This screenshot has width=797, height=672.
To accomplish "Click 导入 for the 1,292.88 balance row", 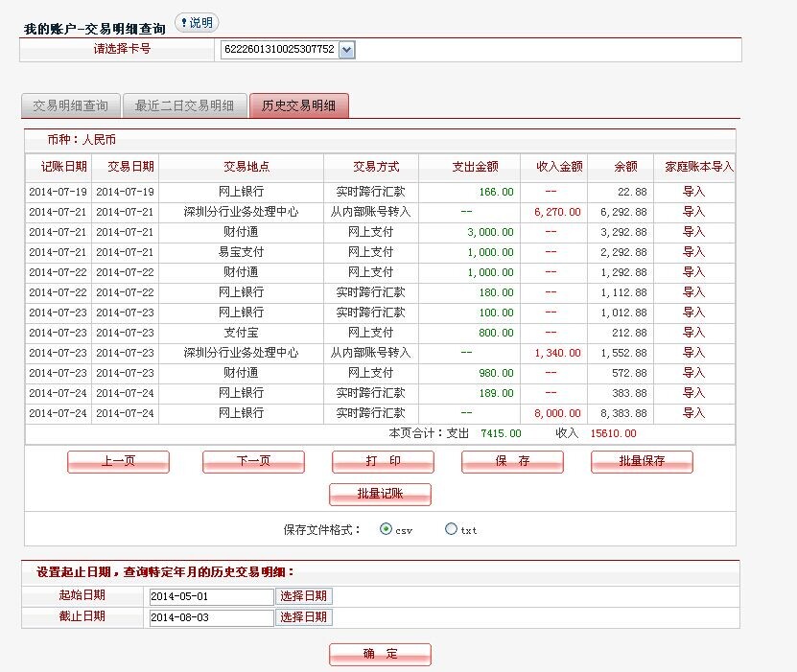I will pos(693,272).
